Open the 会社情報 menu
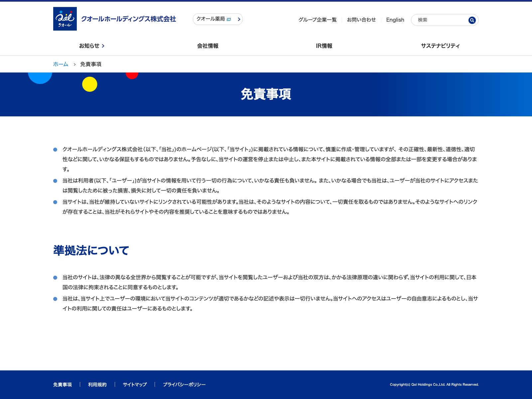 tap(207, 46)
